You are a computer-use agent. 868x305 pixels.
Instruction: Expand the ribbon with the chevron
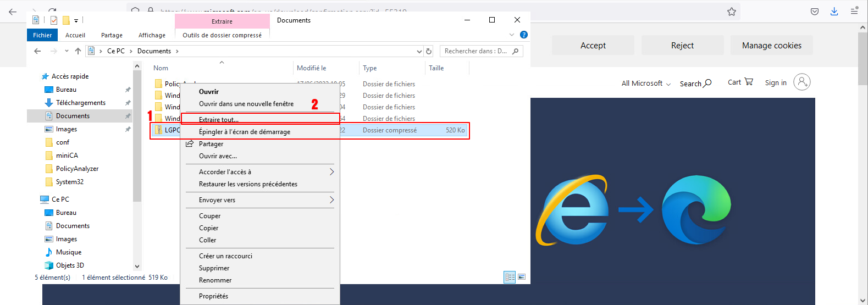click(x=512, y=35)
